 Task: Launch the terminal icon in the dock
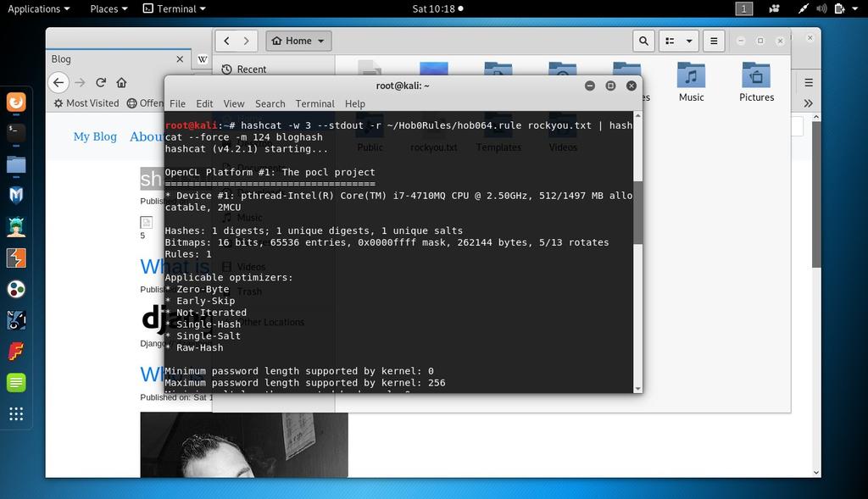(x=16, y=133)
